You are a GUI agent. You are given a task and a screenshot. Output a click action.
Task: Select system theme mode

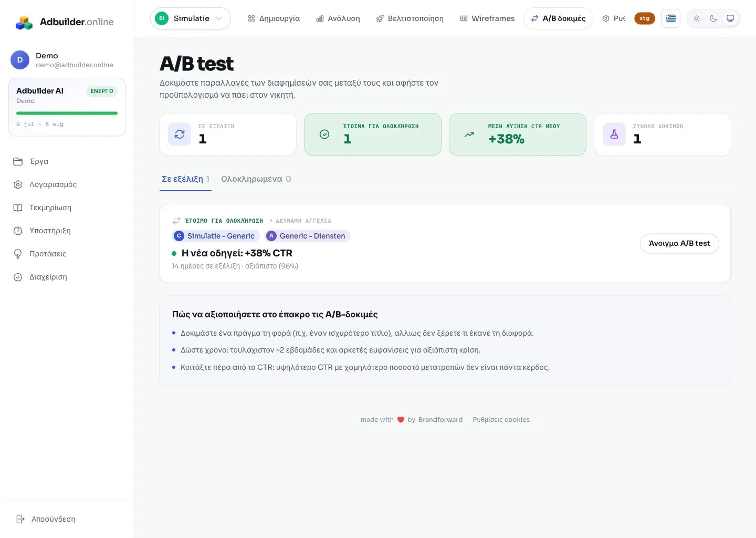click(730, 18)
